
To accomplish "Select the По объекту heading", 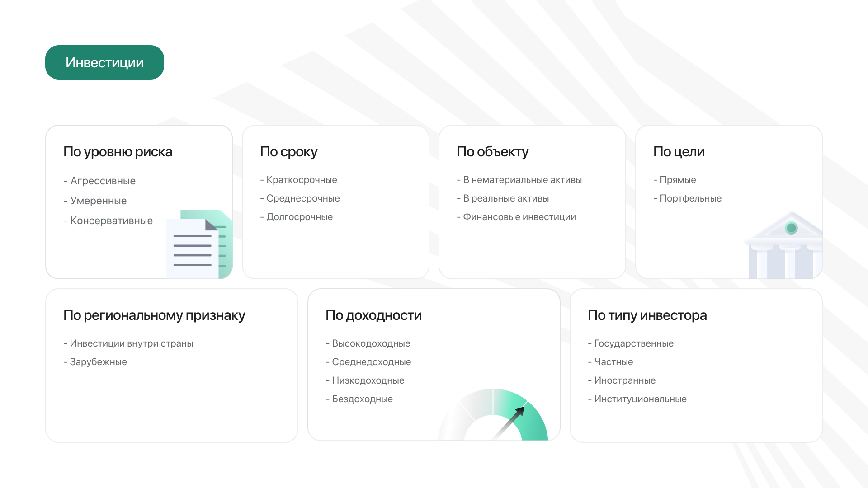I will click(492, 152).
